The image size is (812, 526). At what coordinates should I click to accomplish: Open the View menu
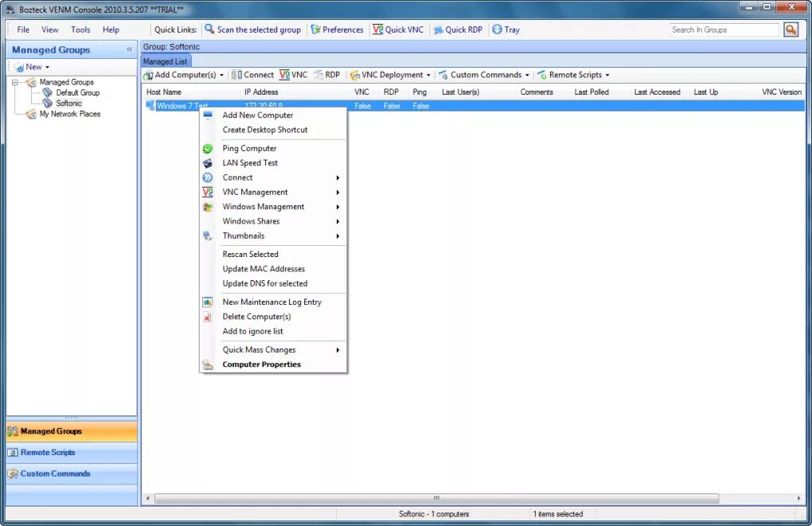(x=49, y=29)
